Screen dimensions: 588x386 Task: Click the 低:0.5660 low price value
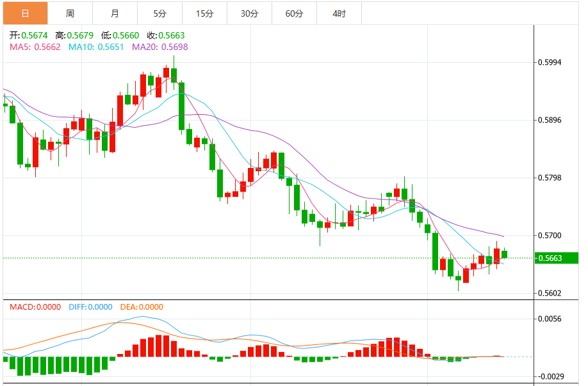click(x=120, y=35)
